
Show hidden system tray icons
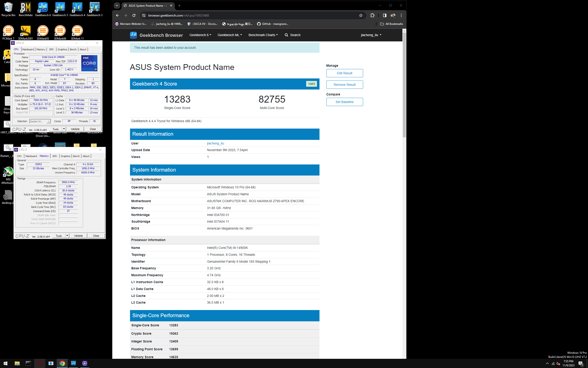point(547,363)
